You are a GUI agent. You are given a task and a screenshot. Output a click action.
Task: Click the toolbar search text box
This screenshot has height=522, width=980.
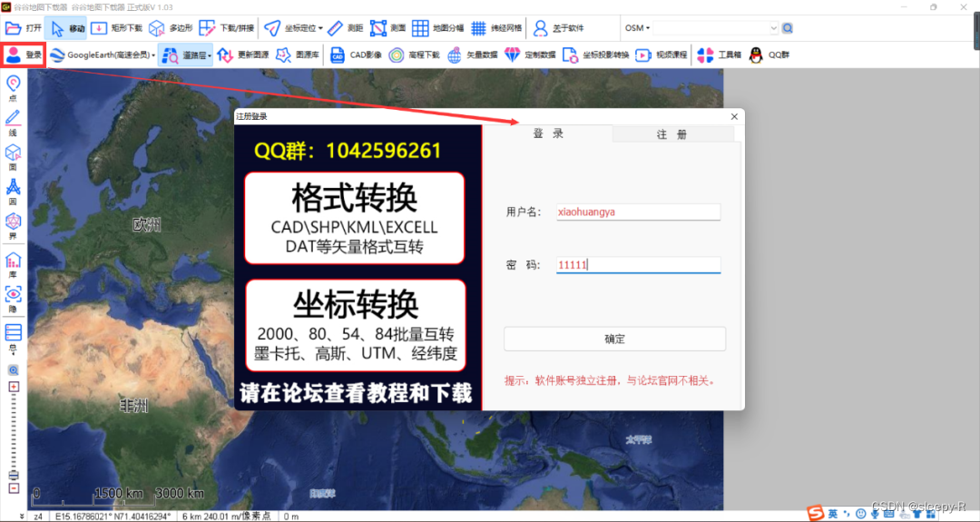pyautogui.click(x=710, y=28)
